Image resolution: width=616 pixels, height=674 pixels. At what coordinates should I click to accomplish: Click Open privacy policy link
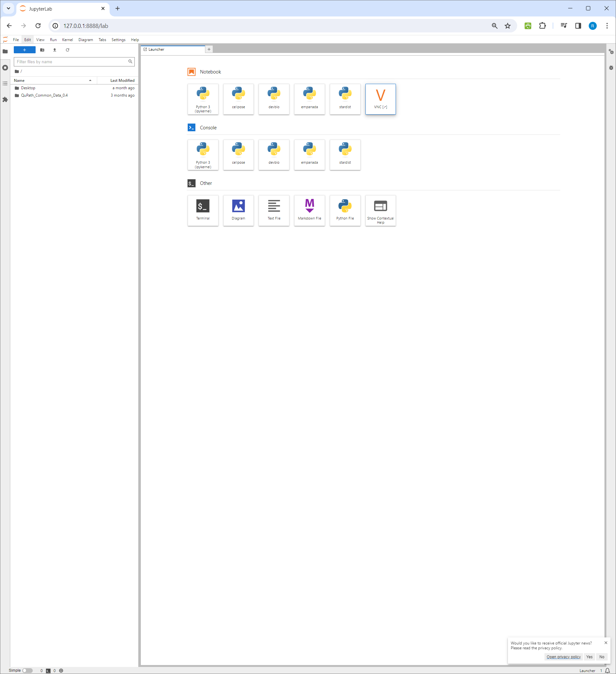click(x=563, y=656)
